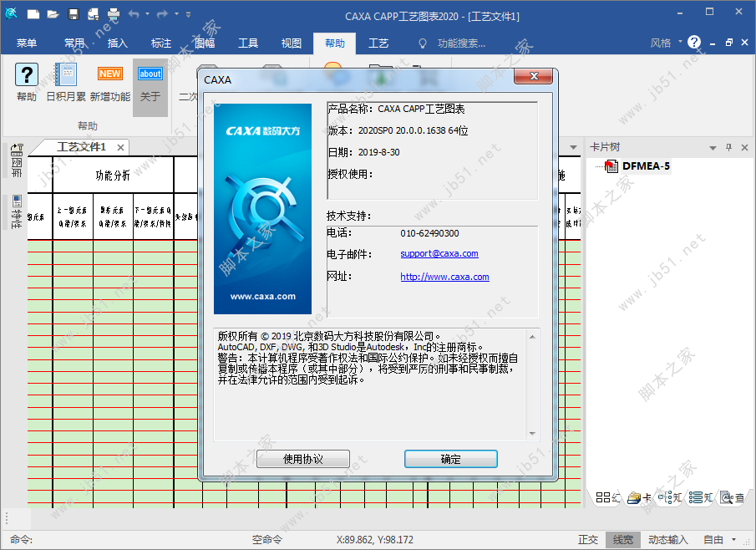Click the redo arrow icon
Screen dimensions: 756x550
[162, 14]
